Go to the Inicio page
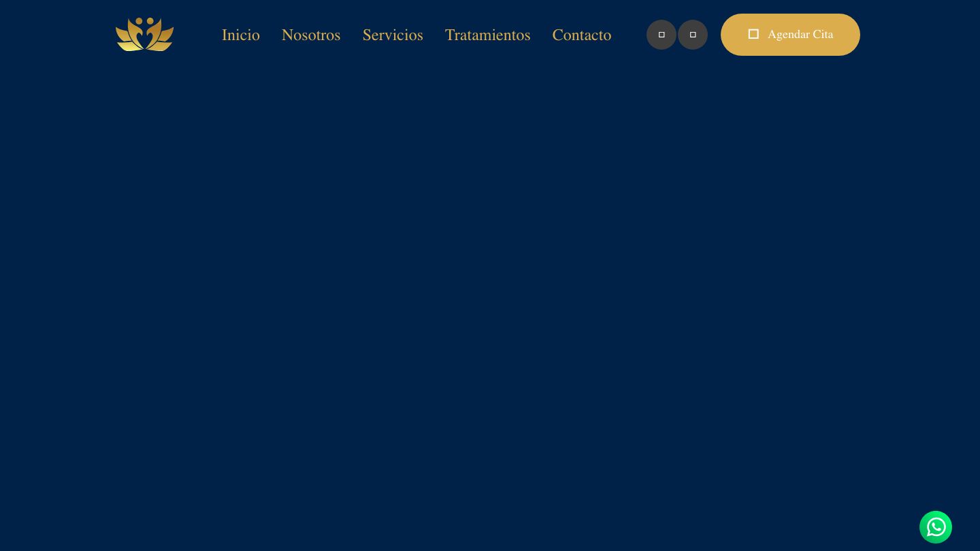This screenshot has height=551, width=980. point(240,35)
